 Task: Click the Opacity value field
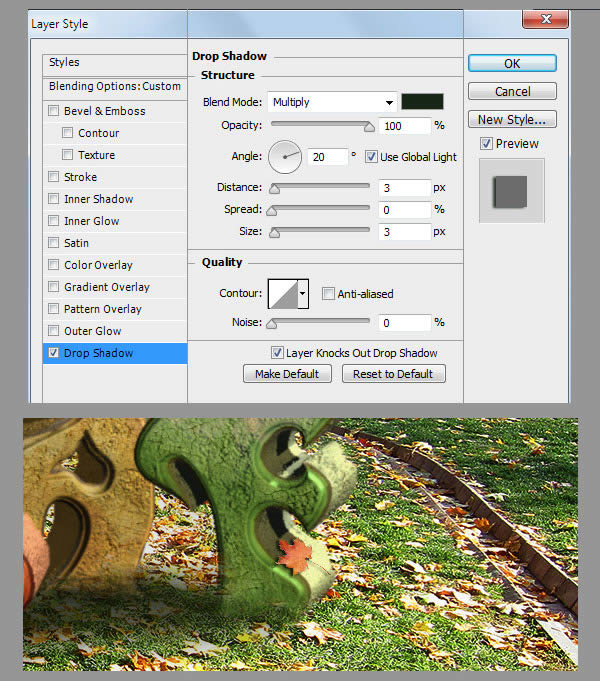(x=405, y=126)
